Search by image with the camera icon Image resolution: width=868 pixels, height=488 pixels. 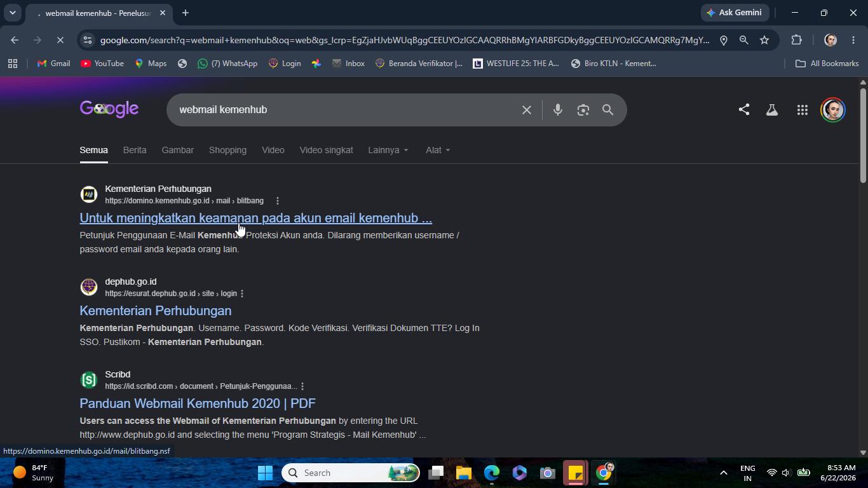583,110
